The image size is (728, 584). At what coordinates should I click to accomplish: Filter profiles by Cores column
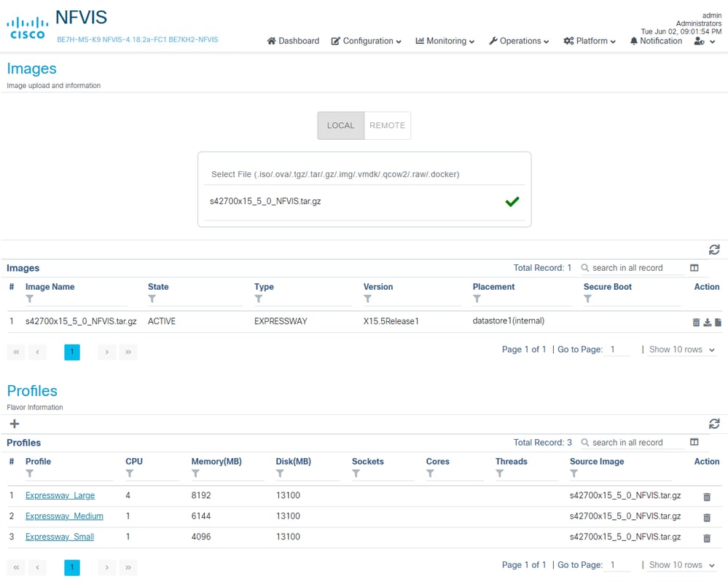[431, 473]
